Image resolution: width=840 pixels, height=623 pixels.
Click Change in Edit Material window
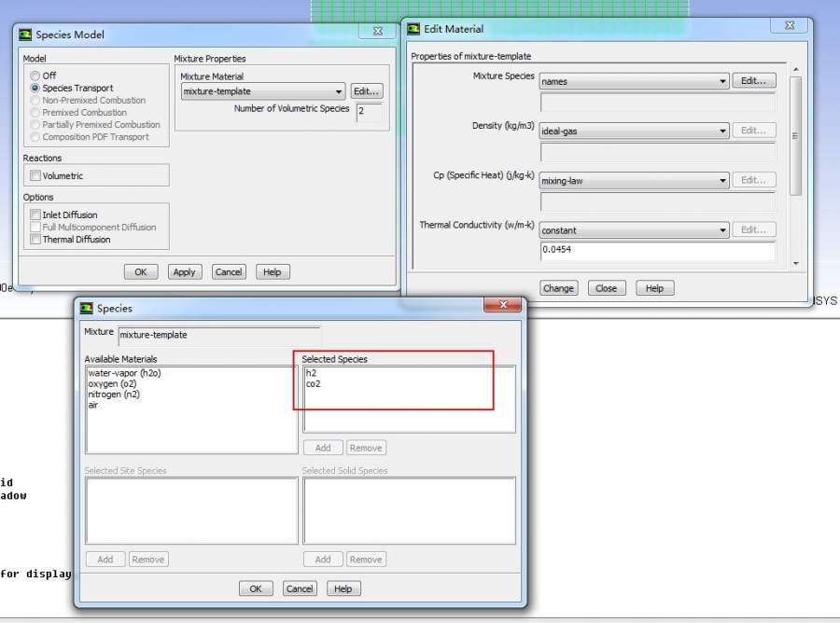pyautogui.click(x=558, y=288)
